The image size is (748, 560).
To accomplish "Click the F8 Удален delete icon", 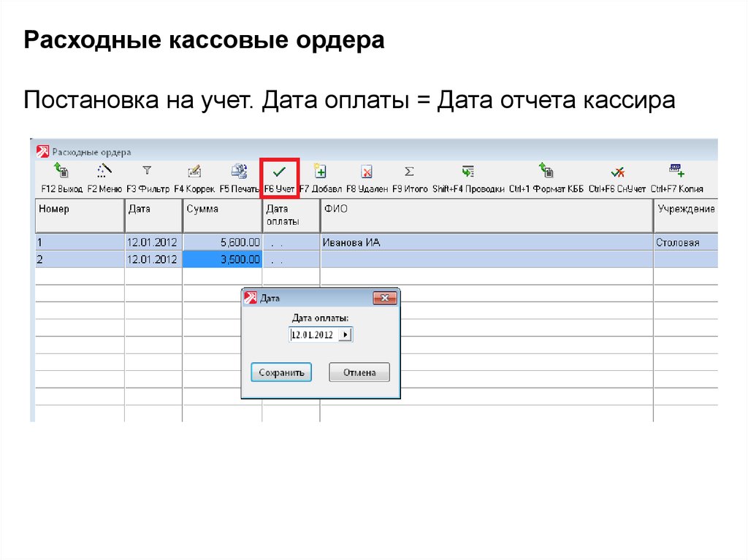I will coord(367,172).
